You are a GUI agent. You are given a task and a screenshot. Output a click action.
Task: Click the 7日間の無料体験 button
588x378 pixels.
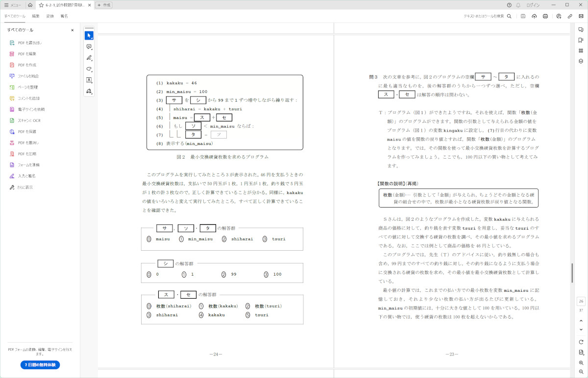tap(40, 365)
